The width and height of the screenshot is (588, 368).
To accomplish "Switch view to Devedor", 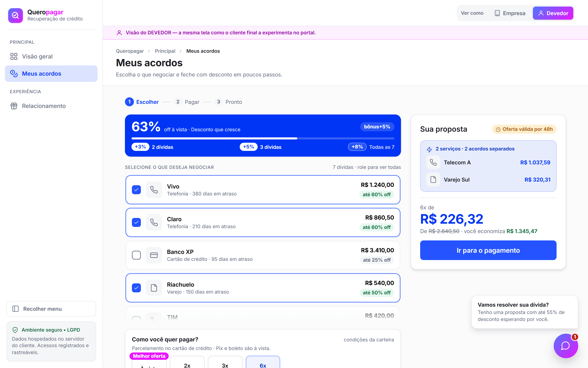I will (553, 13).
